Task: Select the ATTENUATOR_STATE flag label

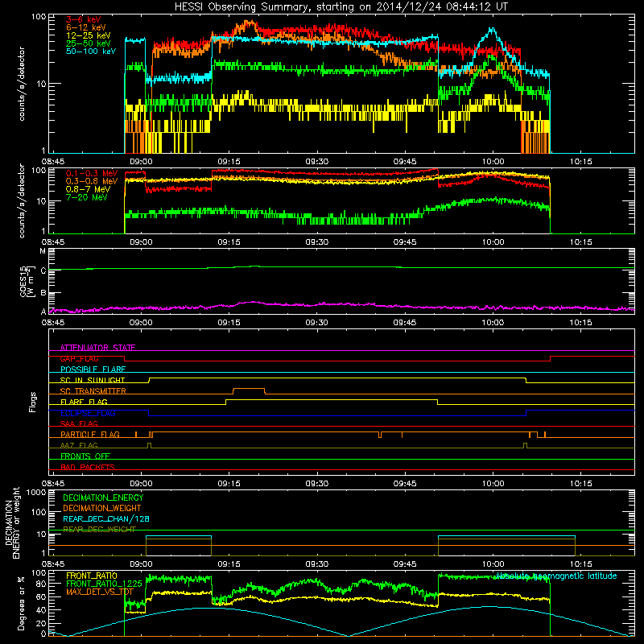Action: tap(97, 348)
